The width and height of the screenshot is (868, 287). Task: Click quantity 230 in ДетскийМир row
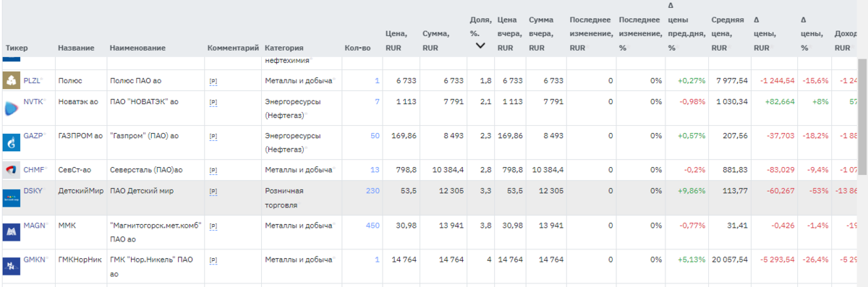373,190
